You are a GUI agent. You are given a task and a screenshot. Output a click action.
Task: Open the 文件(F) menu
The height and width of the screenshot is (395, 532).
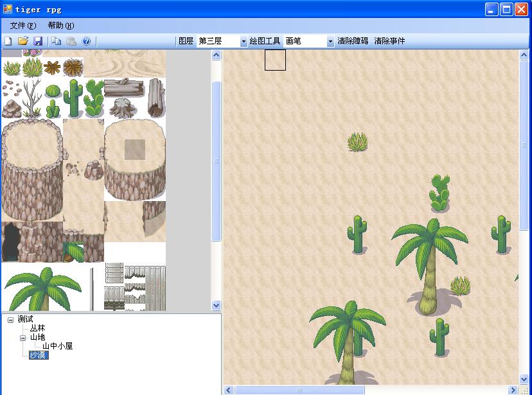pyautogui.click(x=22, y=26)
